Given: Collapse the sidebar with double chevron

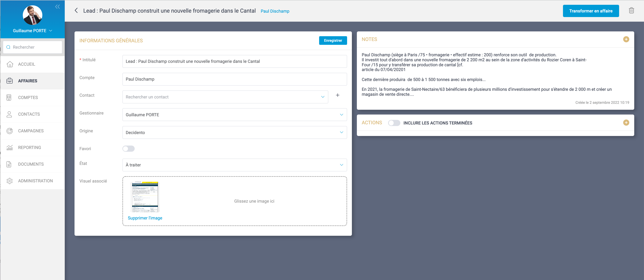Looking at the screenshot, I should click(x=57, y=7).
